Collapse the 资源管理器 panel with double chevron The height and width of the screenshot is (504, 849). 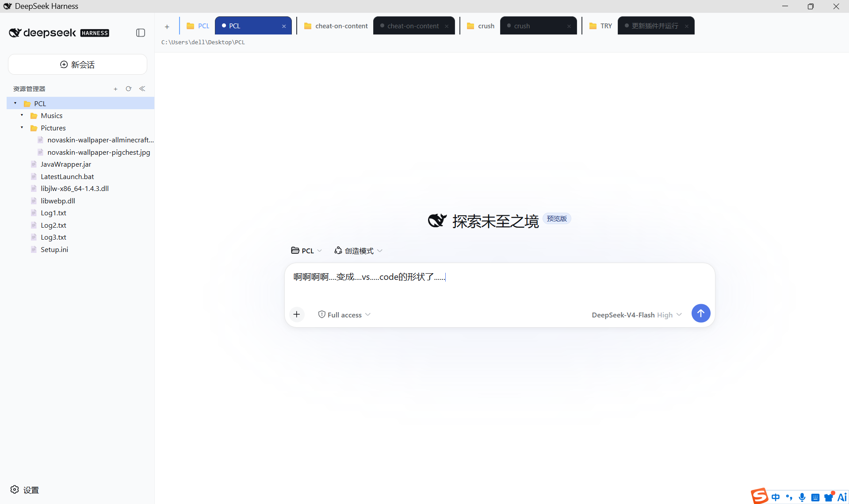(x=142, y=89)
